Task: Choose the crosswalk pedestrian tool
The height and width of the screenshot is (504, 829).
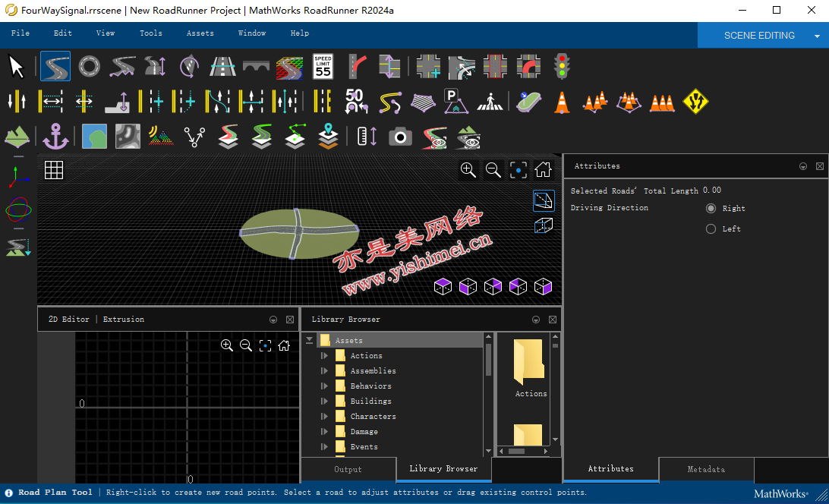Action: (490, 102)
